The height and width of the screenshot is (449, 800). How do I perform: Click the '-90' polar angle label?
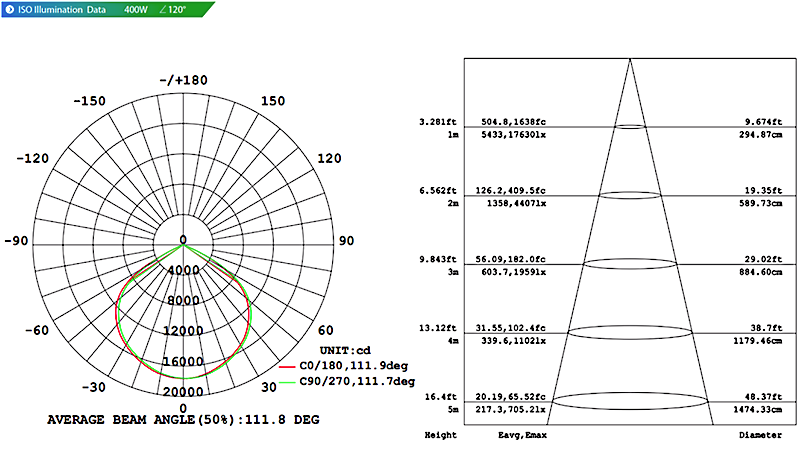(16, 241)
